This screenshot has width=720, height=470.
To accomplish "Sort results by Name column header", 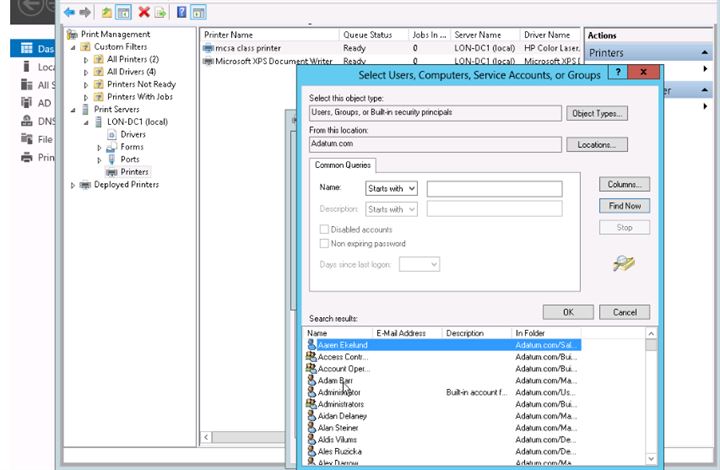I will tap(338, 333).
